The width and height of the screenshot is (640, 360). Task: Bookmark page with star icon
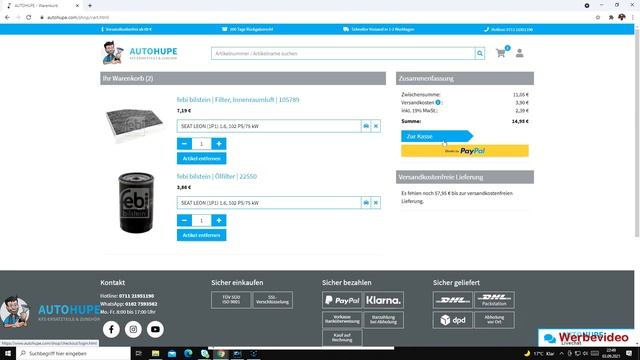(x=598, y=18)
